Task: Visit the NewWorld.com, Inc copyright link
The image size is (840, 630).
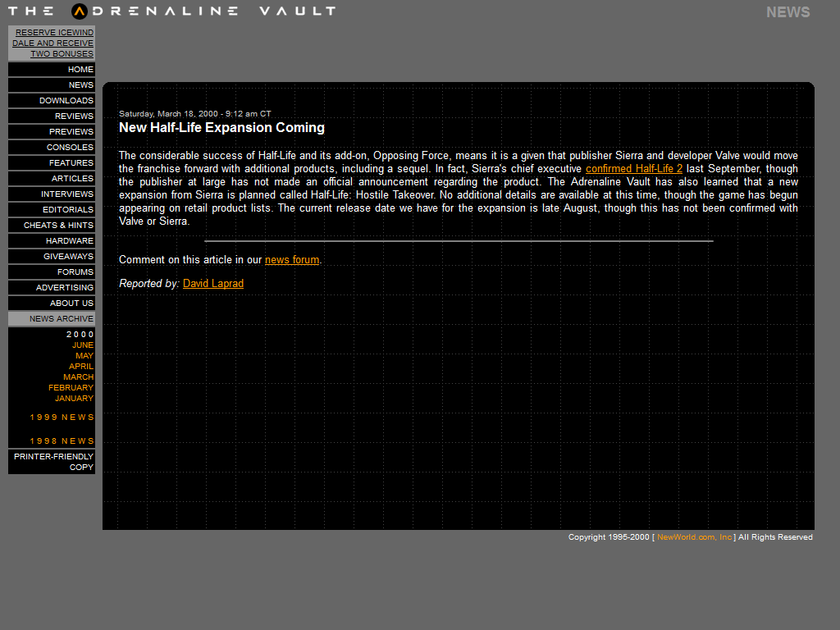Action: tap(694, 537)
